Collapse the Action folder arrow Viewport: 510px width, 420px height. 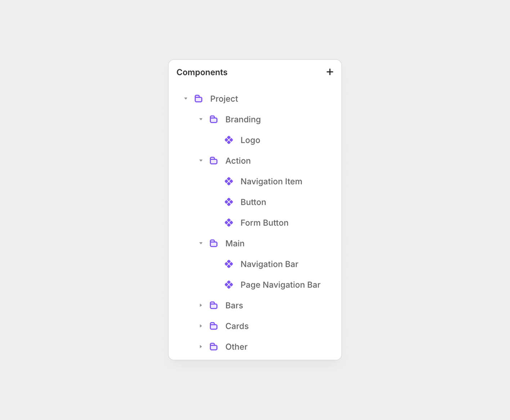coord(201,161)
